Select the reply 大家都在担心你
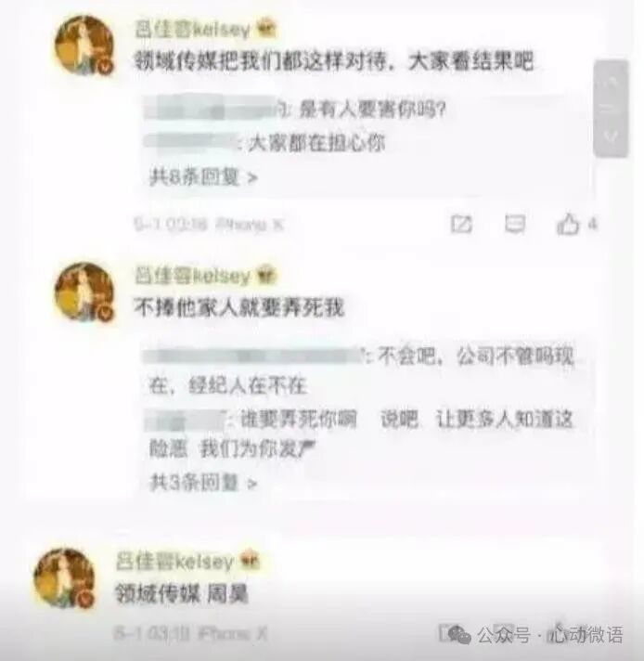 click(316, 143)
